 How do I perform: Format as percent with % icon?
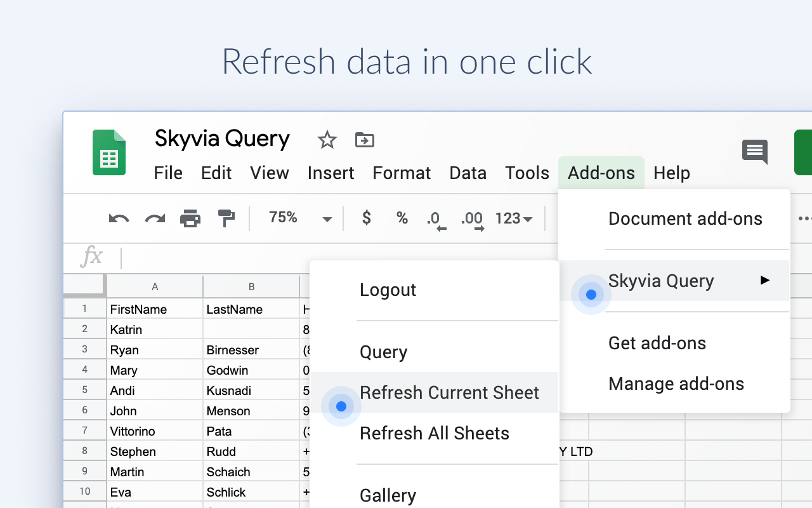[x=402, y=218]
